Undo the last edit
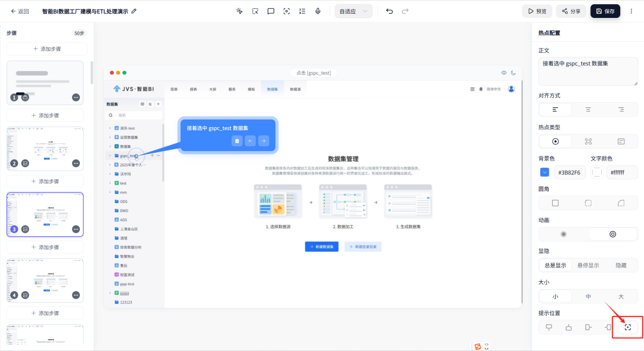 (x=389, y=11)
